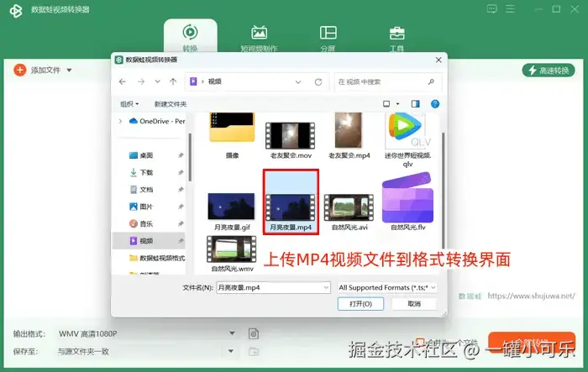This screenshot has height=372, width=588.
Task: Open recent locations chevron in dialog
Action: click(x=158, y=81)
